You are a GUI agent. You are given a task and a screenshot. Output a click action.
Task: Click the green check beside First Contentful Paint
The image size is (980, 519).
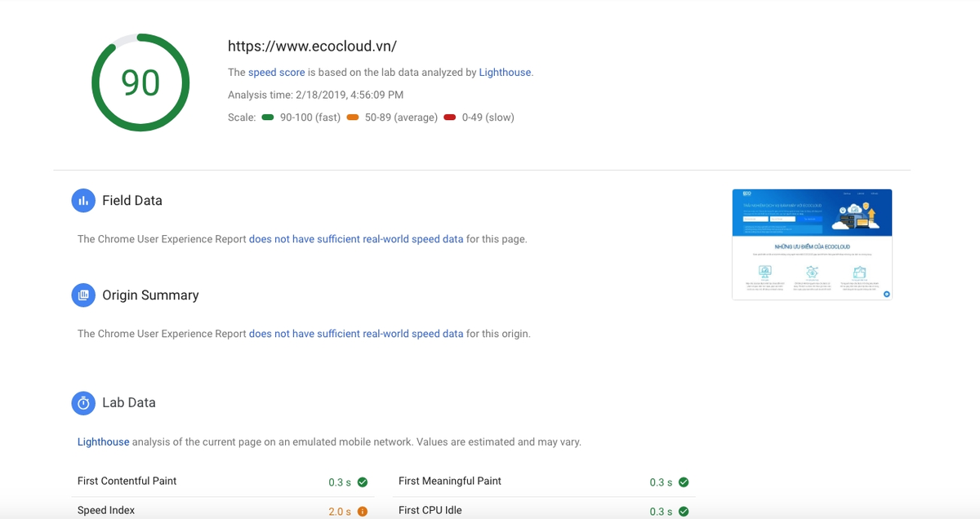[x=363, y=482]
